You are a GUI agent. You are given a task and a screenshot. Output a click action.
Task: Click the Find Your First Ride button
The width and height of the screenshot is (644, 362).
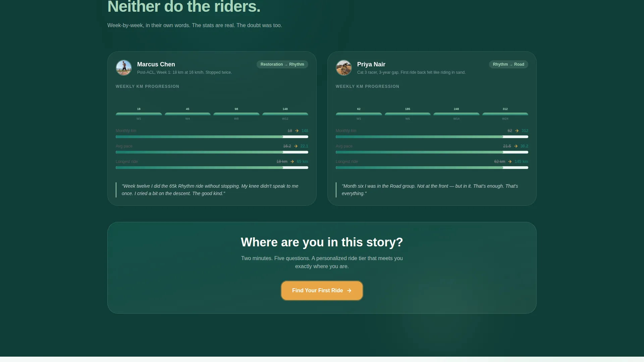pyautogui.click(x=322, y=291)
